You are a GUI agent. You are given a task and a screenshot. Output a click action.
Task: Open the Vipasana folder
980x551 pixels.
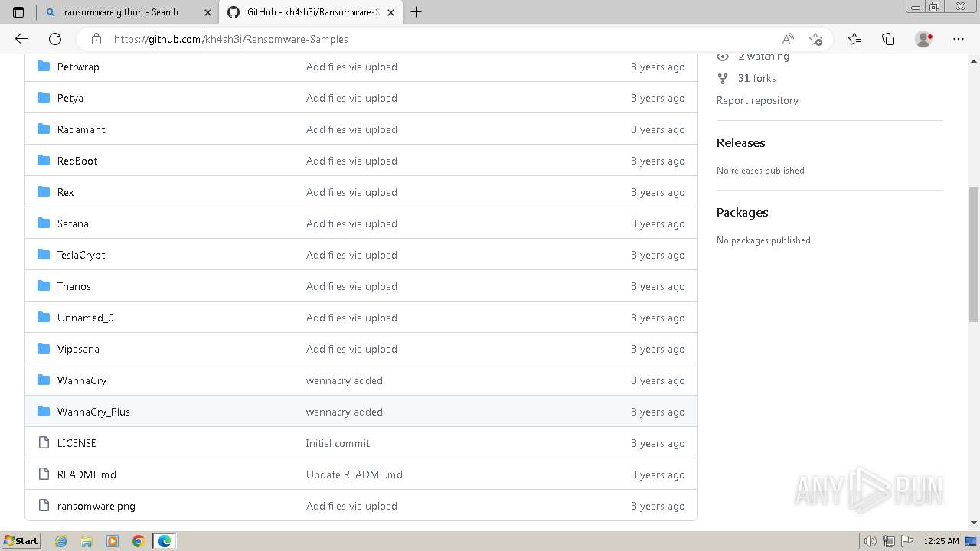pyautogui.click(x=78, y=349)
